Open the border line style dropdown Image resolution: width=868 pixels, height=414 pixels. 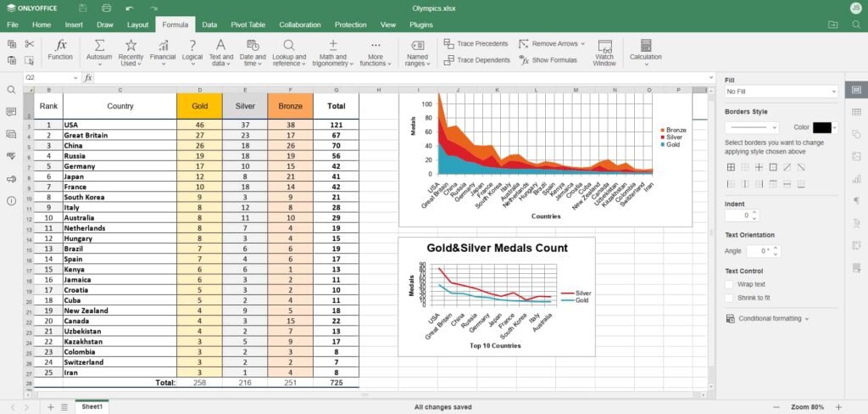click(752, 127)
